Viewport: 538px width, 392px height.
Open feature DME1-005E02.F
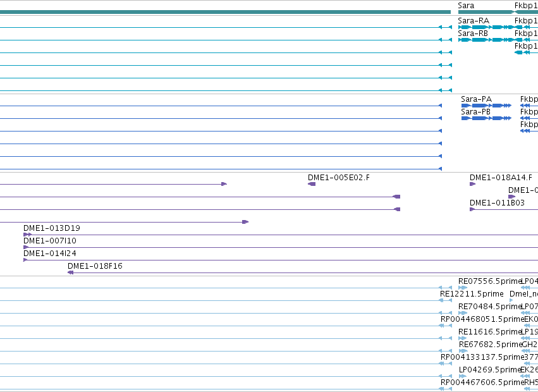tap(312, 185)
